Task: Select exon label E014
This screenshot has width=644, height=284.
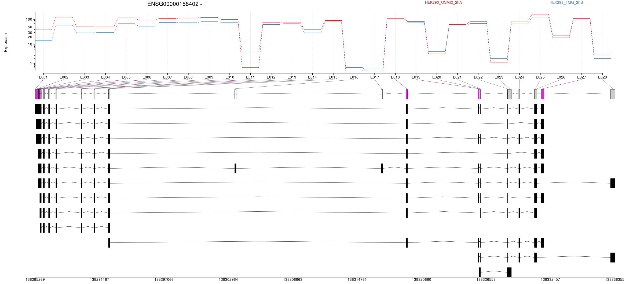Action: (x=312, y=77)
